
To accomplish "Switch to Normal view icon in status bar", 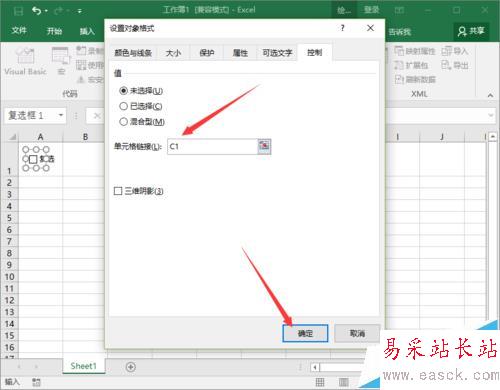I will tap(319, 382).
